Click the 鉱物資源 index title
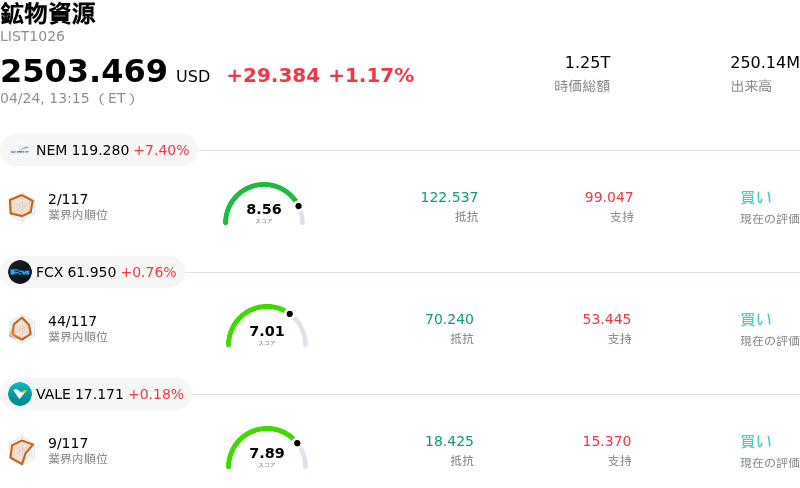The image size is (800, 488). point(48,14)
